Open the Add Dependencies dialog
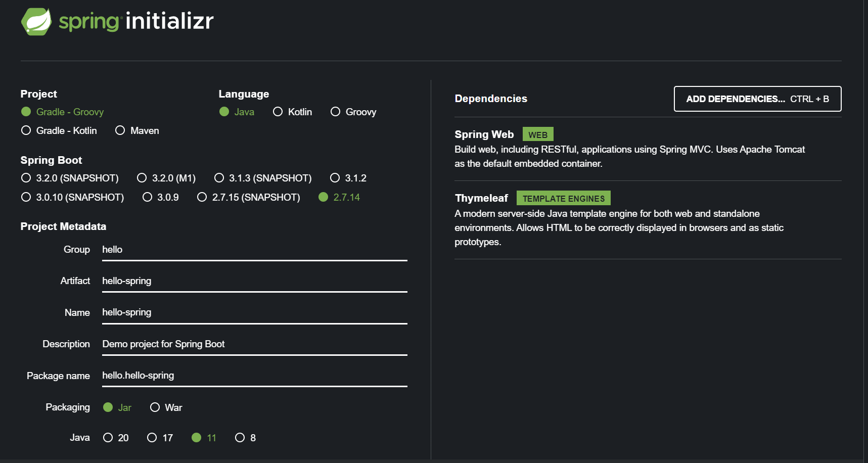 (757, 99)
